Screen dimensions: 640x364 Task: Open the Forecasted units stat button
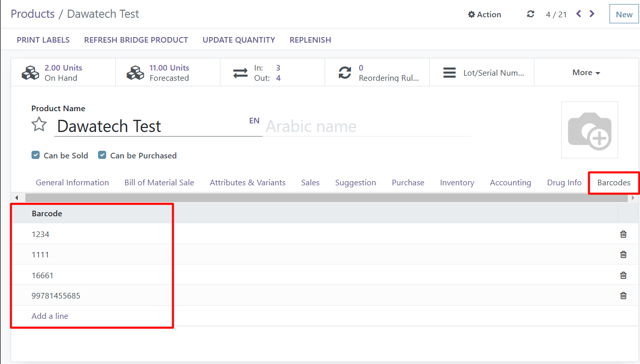pyautogui.click(x=168, y=73)
